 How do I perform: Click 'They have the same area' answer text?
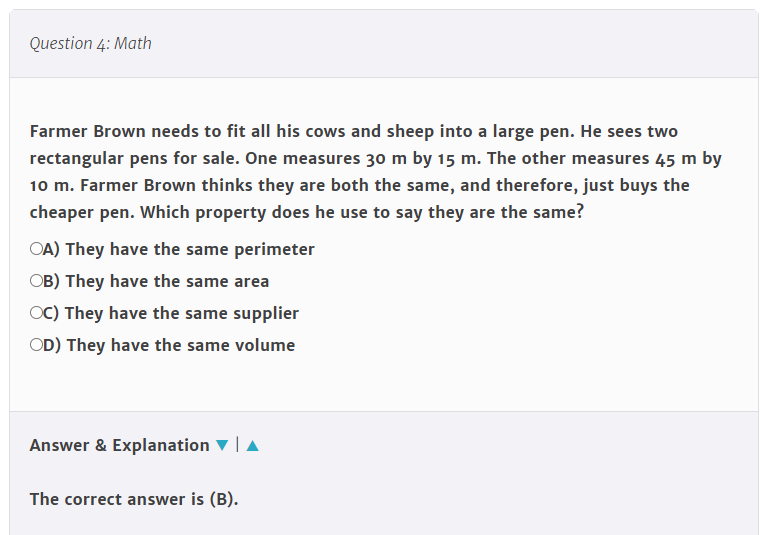click(167, 281)
